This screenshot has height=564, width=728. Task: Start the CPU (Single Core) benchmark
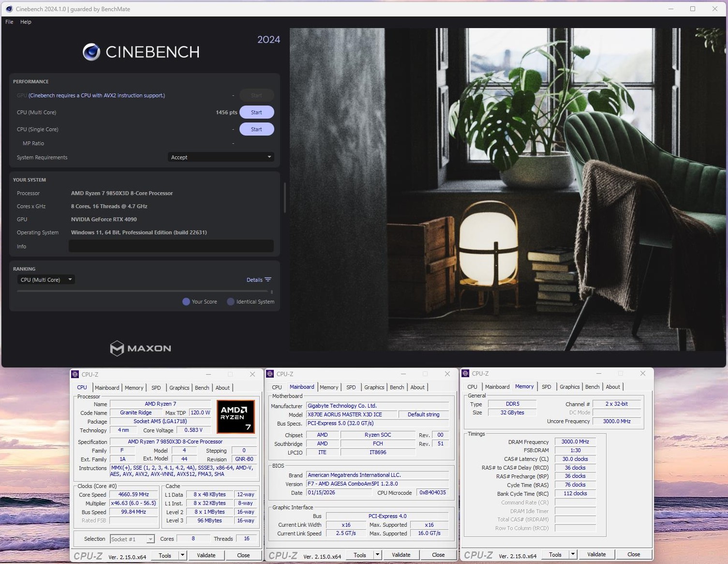click(x=256, y=129)
